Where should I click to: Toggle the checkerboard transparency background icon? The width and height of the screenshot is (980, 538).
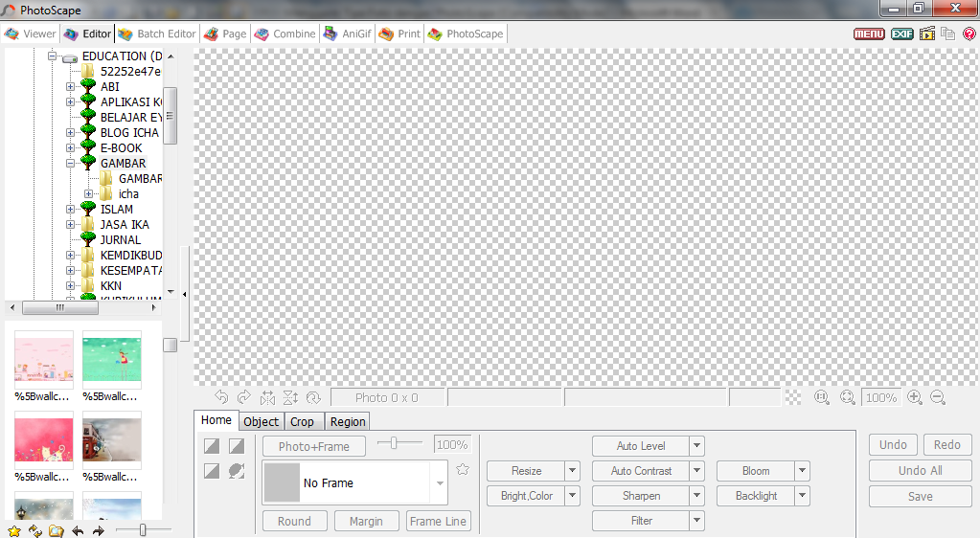793,397
